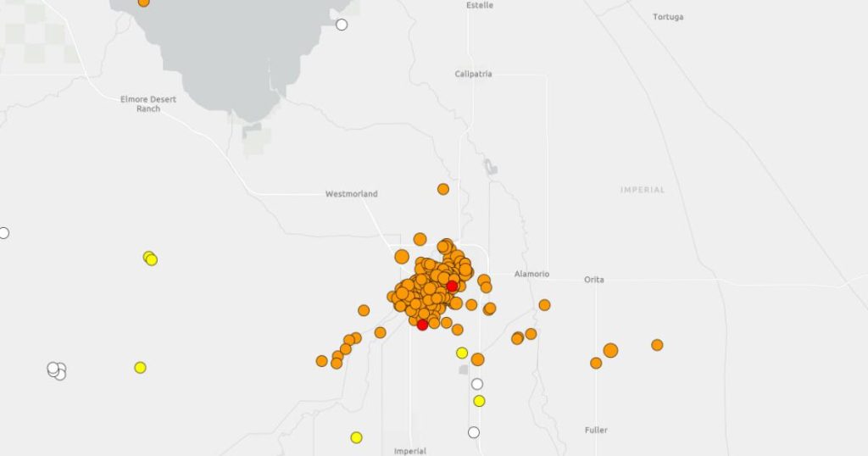Select the red marker inside the dense orange cluster
Viewport: 868px width, 456px height.
(x=452, y=286)
